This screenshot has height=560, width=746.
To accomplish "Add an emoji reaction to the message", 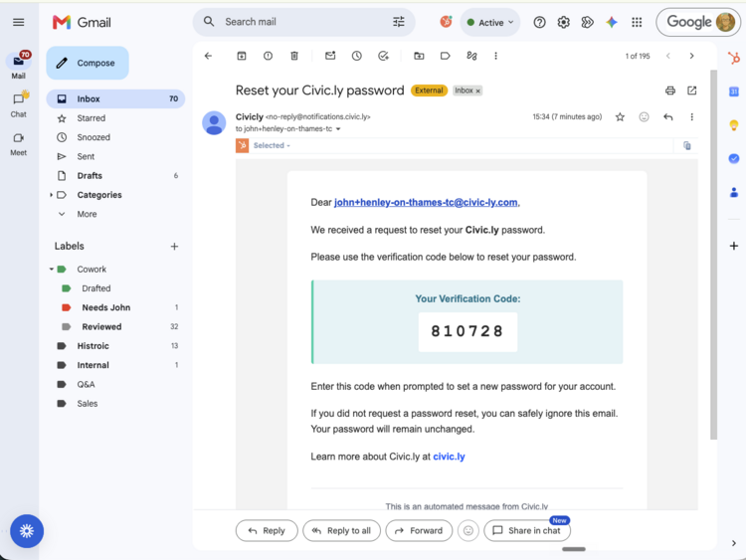I will (644, 117).
